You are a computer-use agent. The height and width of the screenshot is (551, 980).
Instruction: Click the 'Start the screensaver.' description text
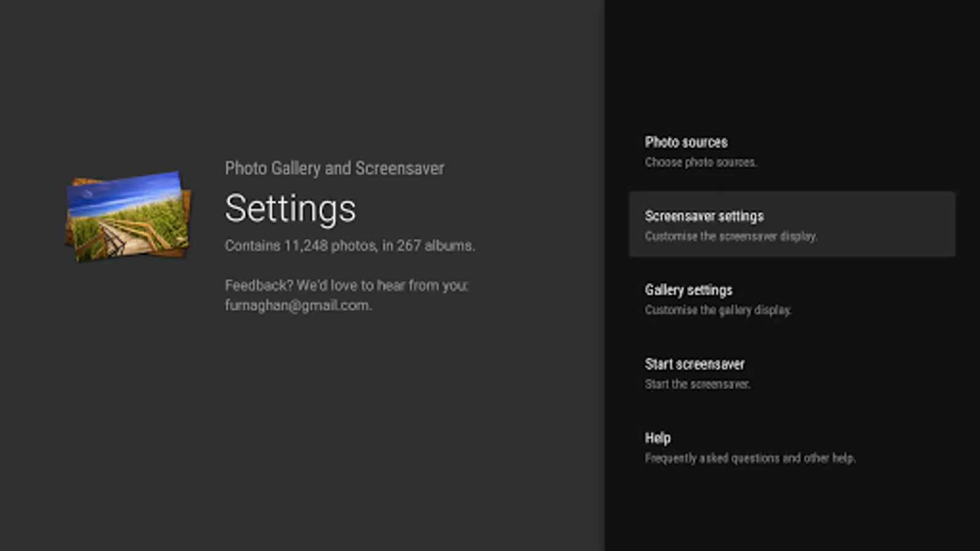click(x=697, y=384)
